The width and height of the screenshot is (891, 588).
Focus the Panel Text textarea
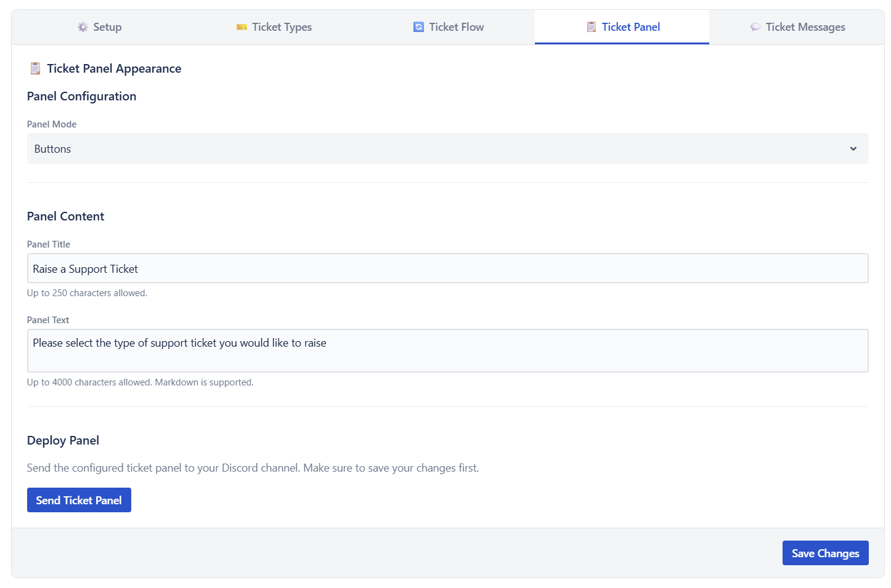(447, 350)
